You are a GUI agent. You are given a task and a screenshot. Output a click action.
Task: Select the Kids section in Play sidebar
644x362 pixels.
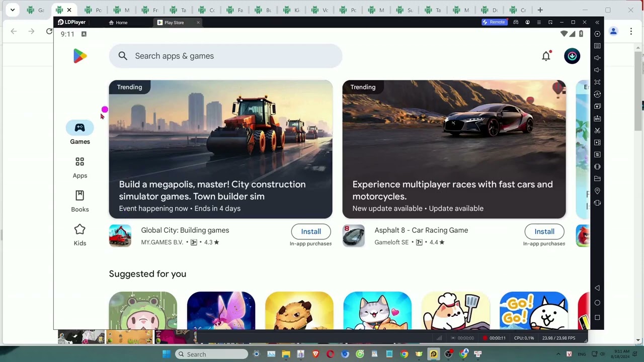pos(80,235)
